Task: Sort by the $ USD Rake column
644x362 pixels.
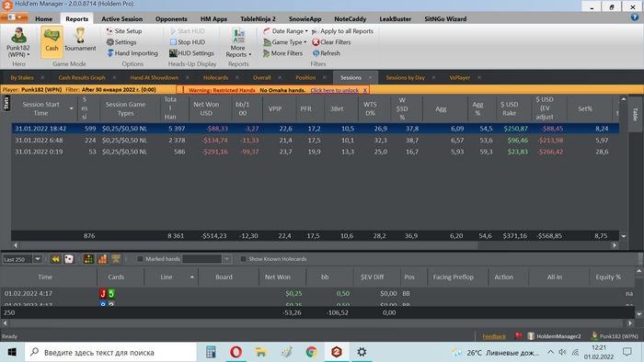Action: pyautogui.click(x=509, y=108)
